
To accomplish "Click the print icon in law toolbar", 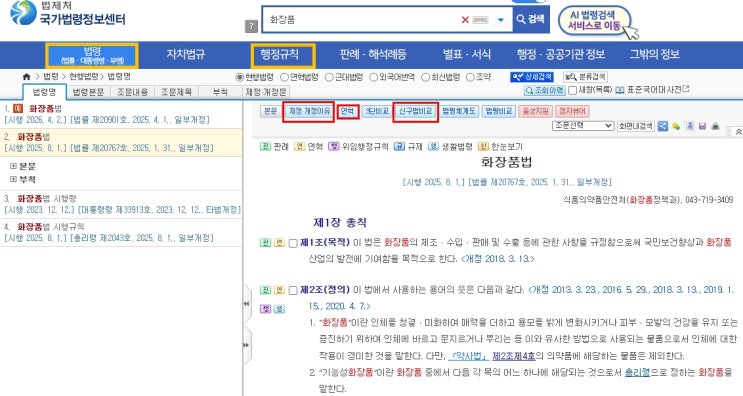I will [x=716, y=126].
